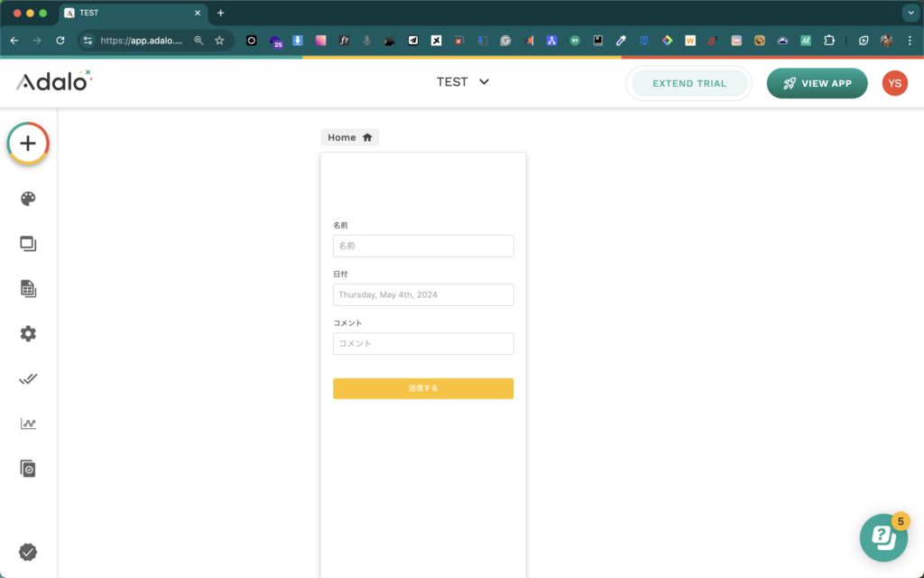
Task: Open a new browser tab
Action: pos(220,13)
